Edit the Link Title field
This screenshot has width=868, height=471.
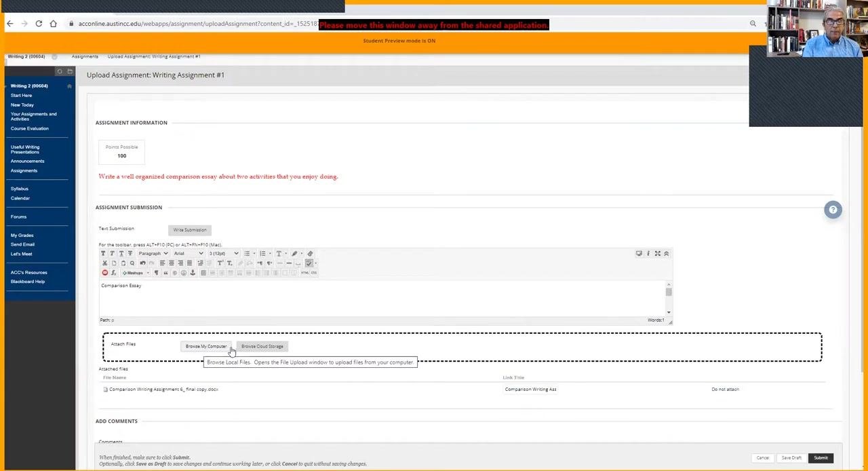coord(531,390)
